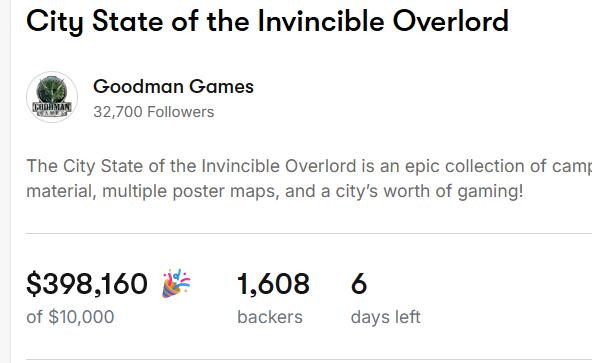Select the word Followers under creator name

(x=180, y=112)
